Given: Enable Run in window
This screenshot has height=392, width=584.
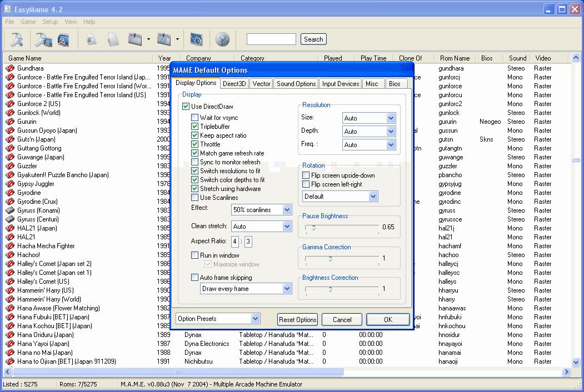Looking at the screenshot, I should [195, 255].
